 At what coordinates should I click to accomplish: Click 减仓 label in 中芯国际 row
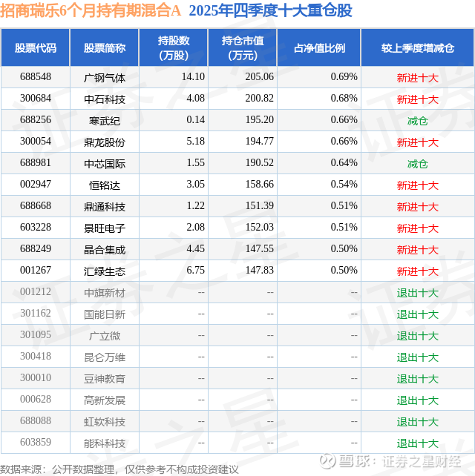418,164
